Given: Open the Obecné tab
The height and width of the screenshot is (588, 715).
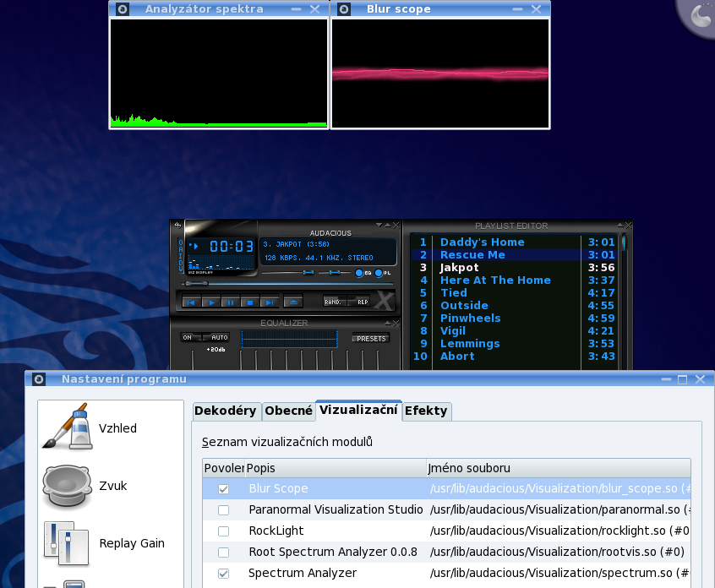Looking at the screenshot, I should [288, 411].
